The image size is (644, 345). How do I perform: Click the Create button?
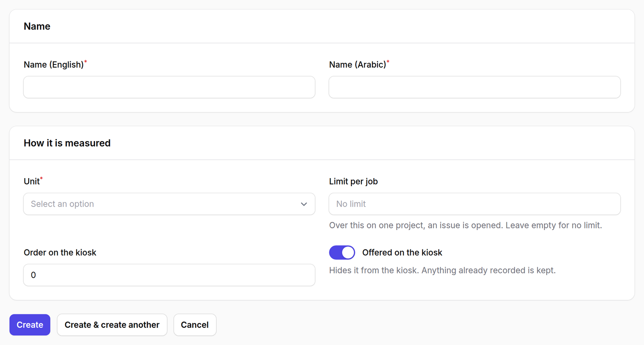tap(30, 325)
